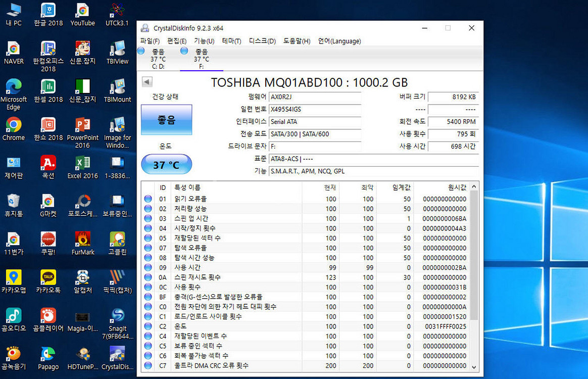Screen dimensions: 588x379
Task: Select the 01 읽기 오류율 attribute row
Action: click(x=305, y=199)
